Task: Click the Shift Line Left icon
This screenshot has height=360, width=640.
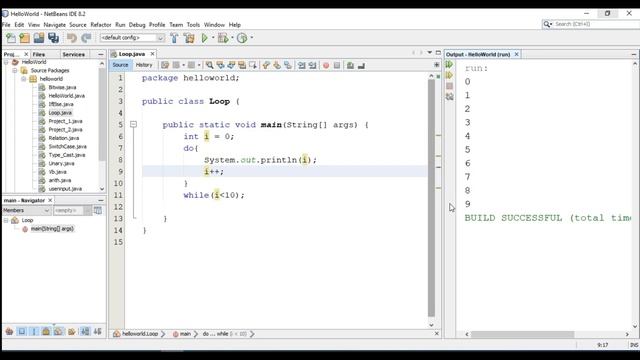Action: point(302,65)
